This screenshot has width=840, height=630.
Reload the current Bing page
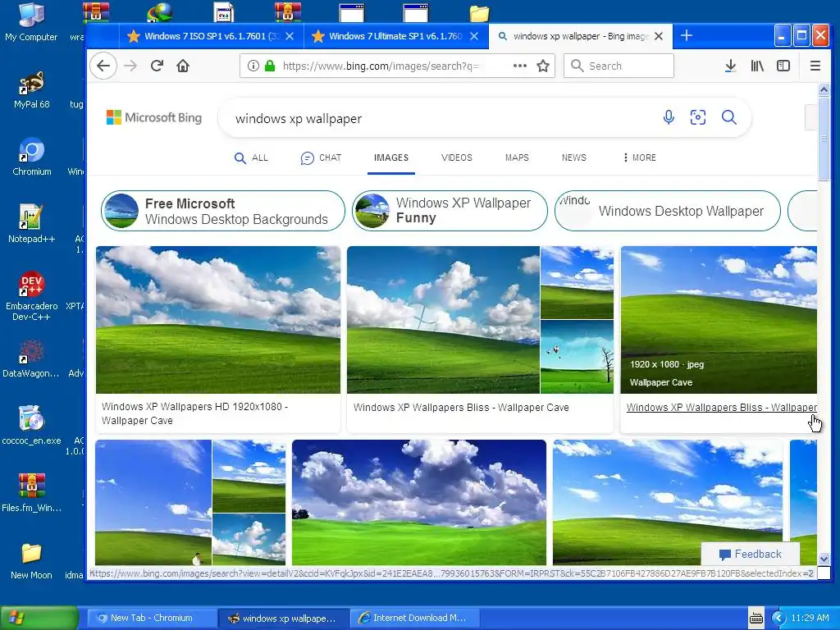click(x=157, y=66)
